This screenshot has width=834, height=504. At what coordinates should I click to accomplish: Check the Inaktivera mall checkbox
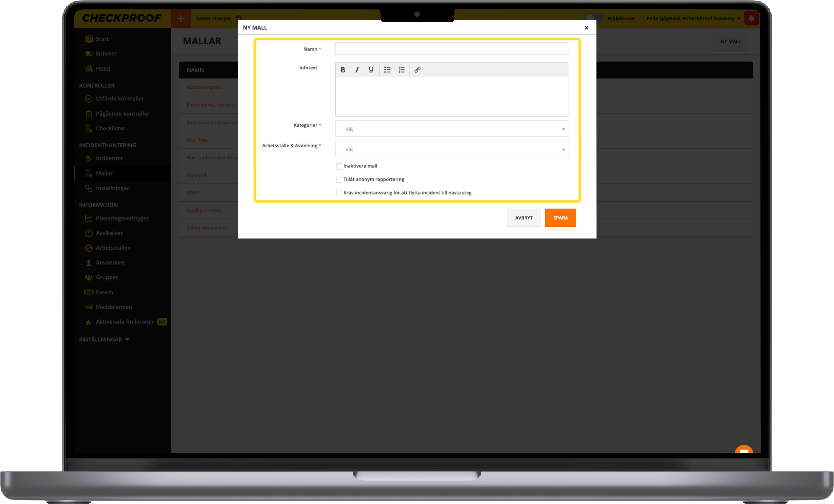(339, 166)
